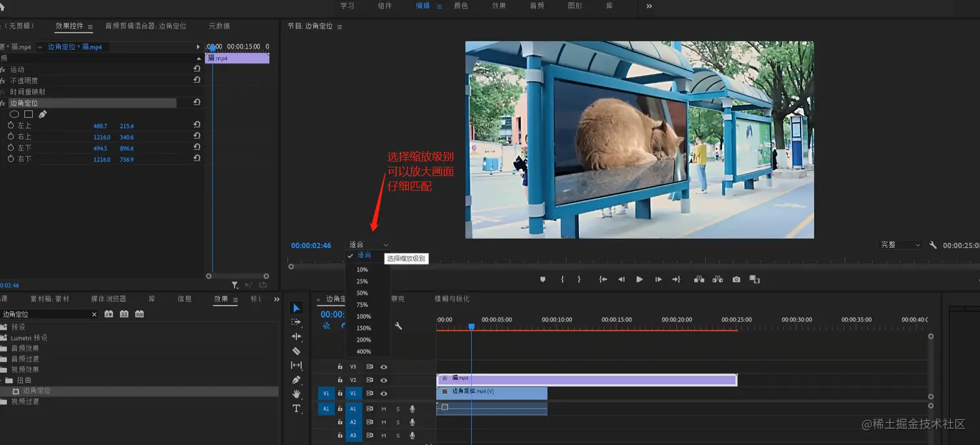Viewport: 980px width, 445px height.
Task: Open the master clip source dropdown
Action: [40, 47]
